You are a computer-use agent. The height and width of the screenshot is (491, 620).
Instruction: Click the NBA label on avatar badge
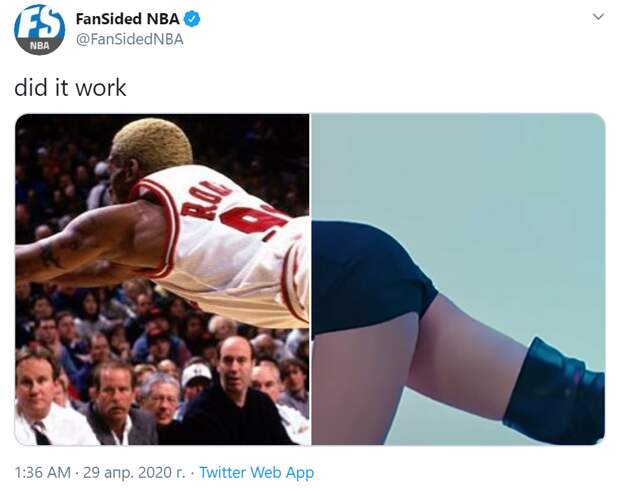point(40,46)
